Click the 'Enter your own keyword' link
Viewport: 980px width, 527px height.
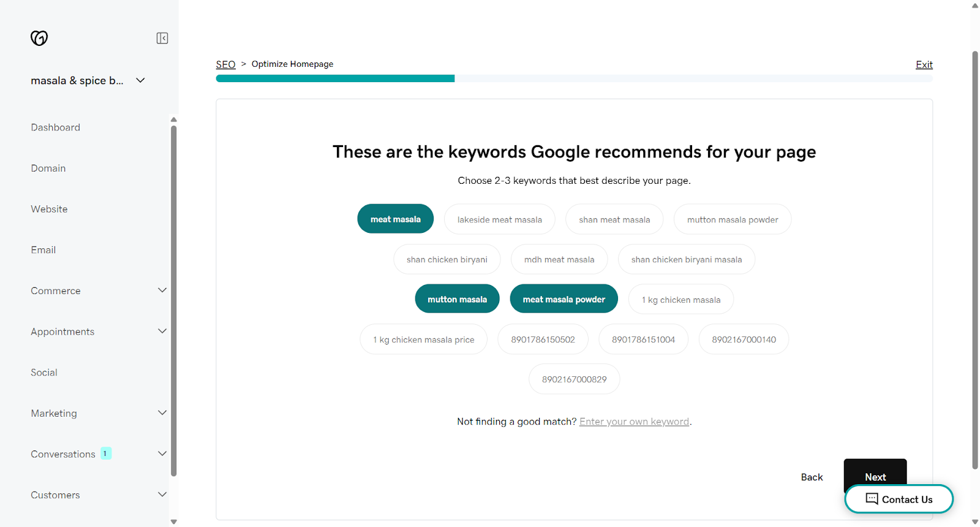(x=634, y=422)
